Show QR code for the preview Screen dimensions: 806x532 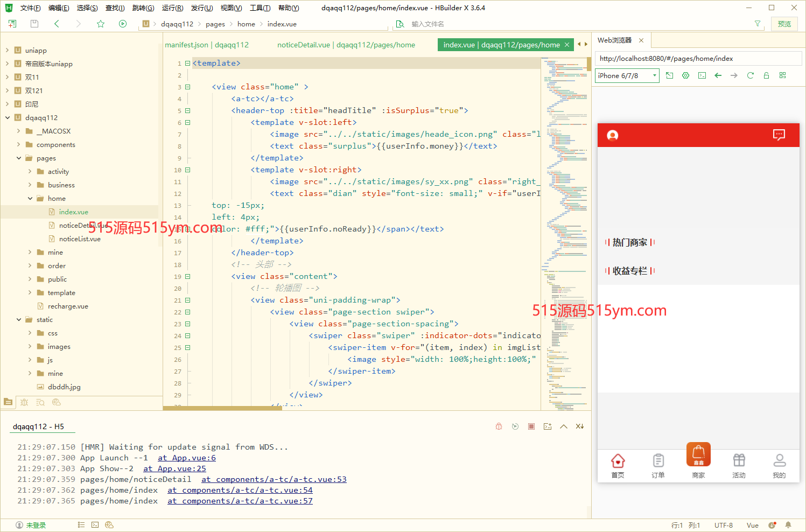(x=782, y=75)
